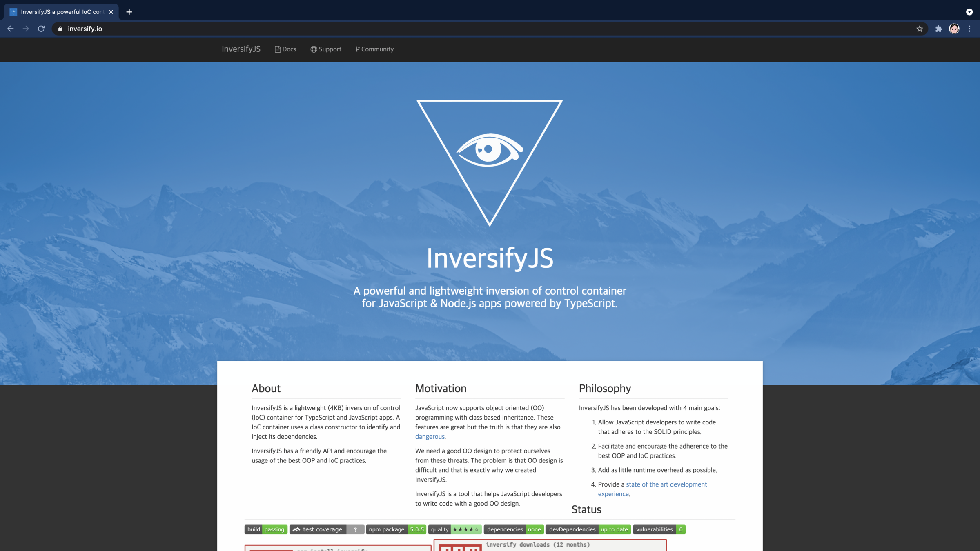
Task: Click the npm package 5.0.5 badge
Action: click(396, 529)
